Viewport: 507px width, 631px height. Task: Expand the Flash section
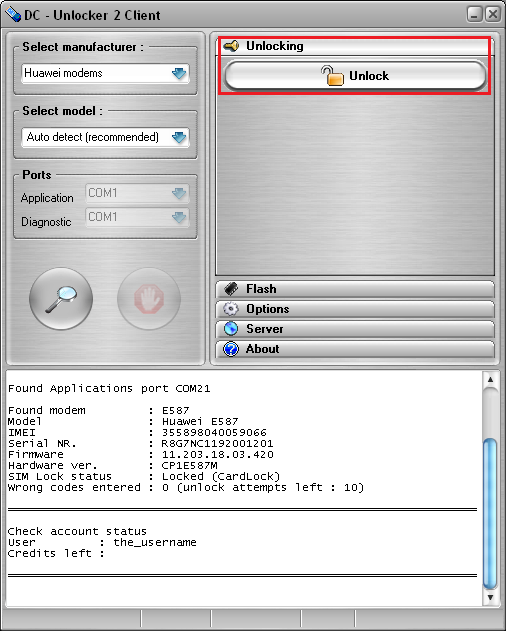(355, 289)
